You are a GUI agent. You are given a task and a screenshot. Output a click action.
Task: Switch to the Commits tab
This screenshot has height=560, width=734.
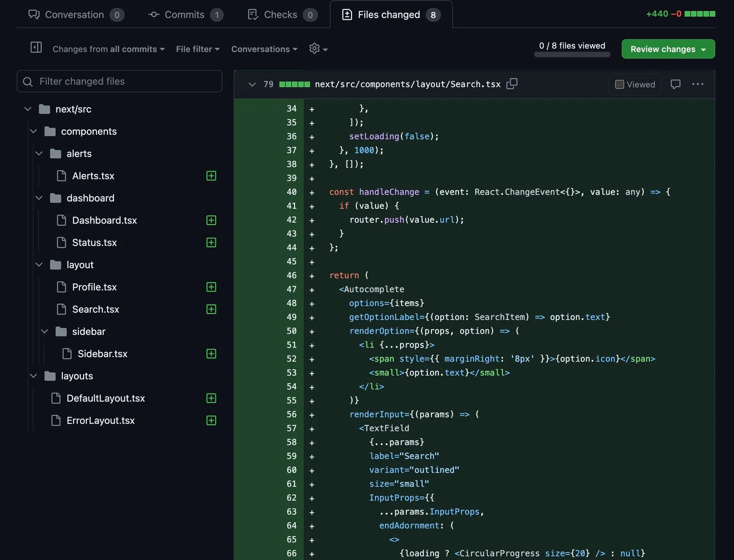(185, 15)
